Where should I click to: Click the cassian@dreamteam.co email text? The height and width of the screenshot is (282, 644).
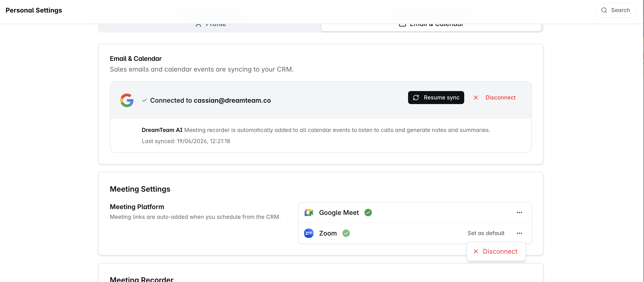pos(232,100)
